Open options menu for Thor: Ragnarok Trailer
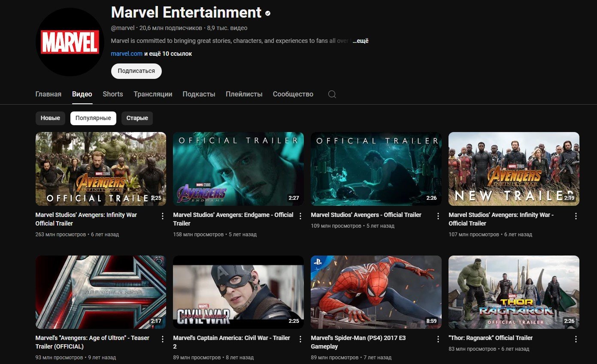Screen dimensions: 597x364 [x=576, y=339]
